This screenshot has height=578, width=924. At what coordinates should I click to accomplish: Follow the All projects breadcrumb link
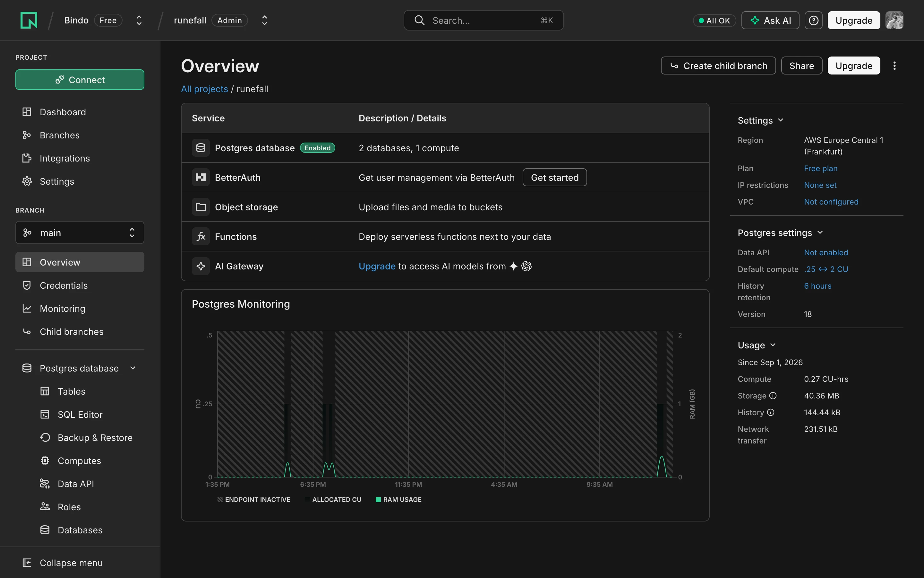pos(204,89)
